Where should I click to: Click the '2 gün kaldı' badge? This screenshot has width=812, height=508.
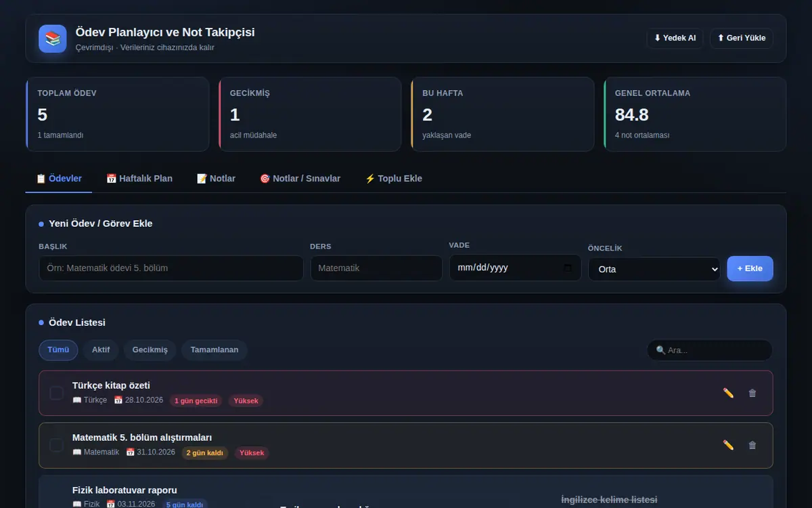click(x=205, y=452)
